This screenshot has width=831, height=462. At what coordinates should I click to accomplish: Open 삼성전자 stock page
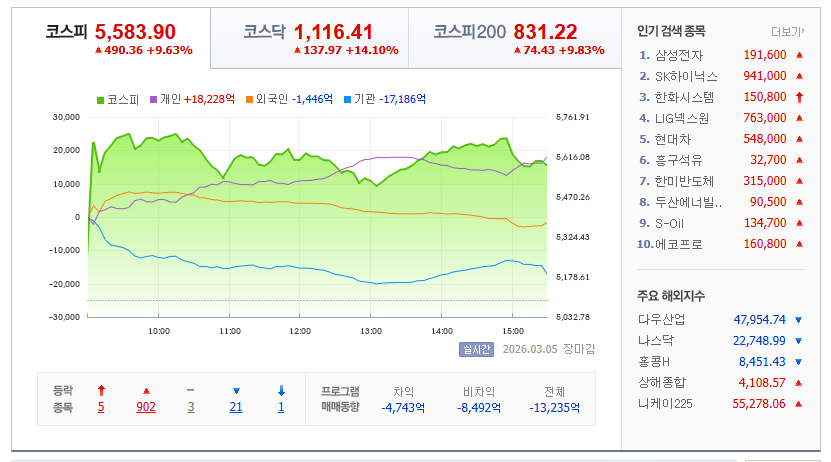[x=679, y=55]
